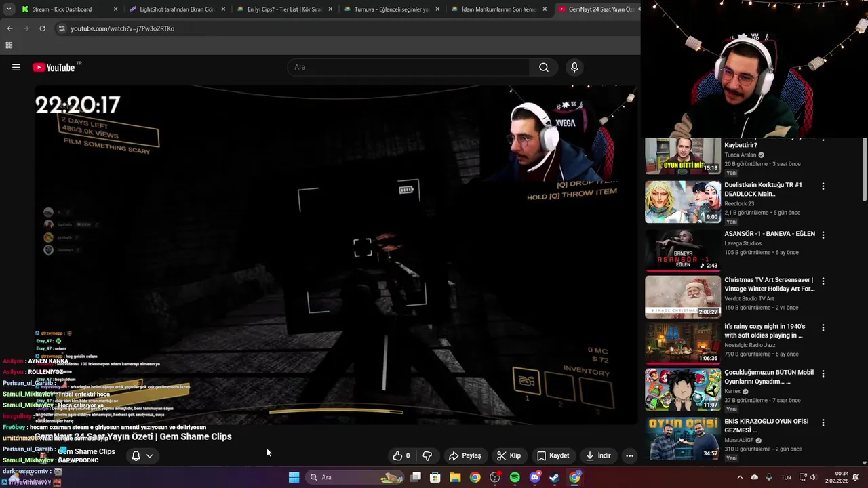The image size is (868, 488).
Task: Open the Gem Shame Clips channel name
Action: [86, 451]
